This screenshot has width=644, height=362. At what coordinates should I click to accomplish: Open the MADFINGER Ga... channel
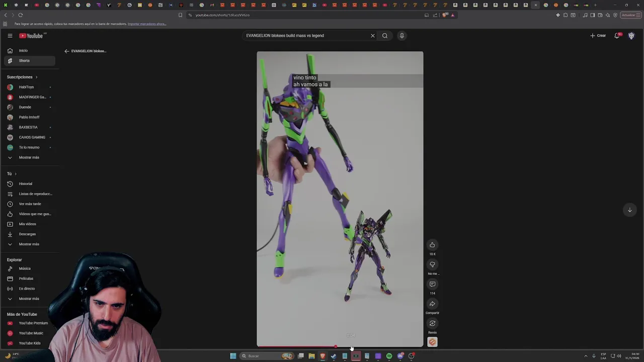(29, 97)
